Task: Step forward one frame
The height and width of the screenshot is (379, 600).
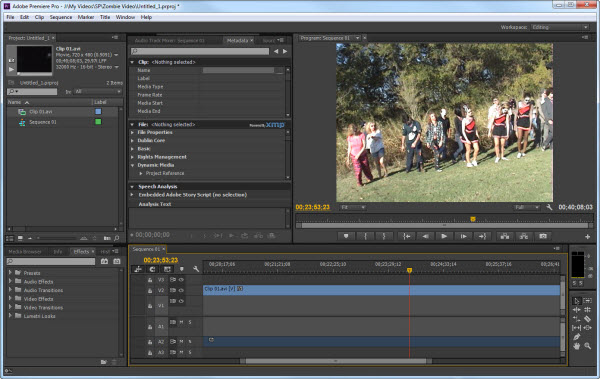Action: pyautogui.click(x=463, y=236)
